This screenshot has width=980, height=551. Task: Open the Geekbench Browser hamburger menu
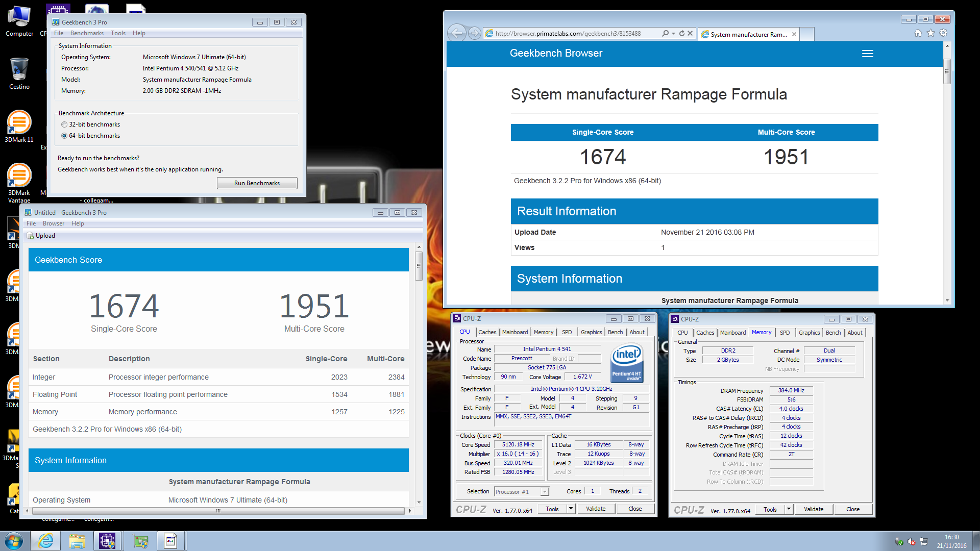tap(868, 54)
